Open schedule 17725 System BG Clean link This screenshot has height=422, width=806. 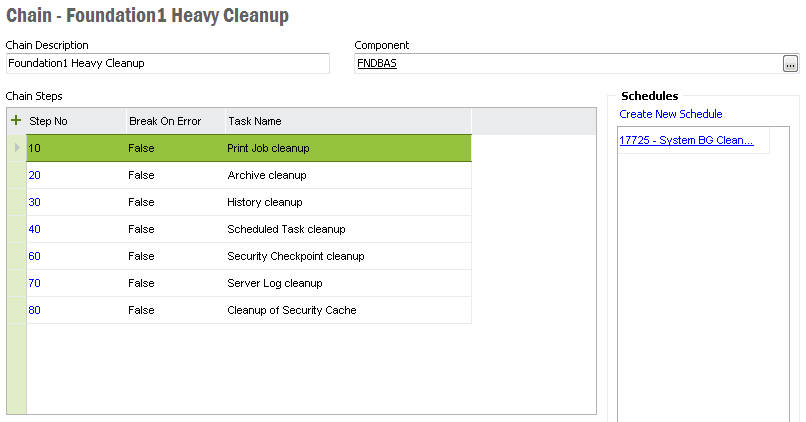[686, 141]
